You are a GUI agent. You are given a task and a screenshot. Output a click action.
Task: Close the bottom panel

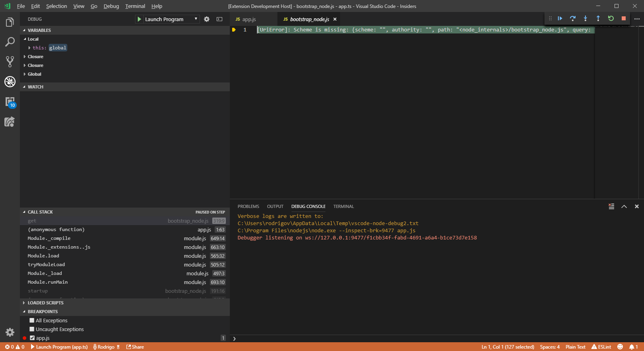point(637,206)
